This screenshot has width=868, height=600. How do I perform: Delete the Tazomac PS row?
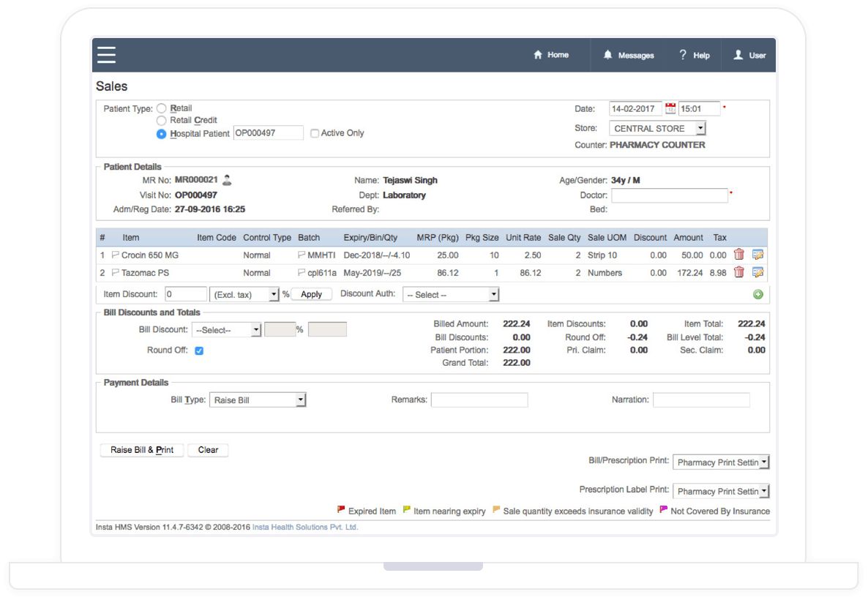tap(739, 272)
